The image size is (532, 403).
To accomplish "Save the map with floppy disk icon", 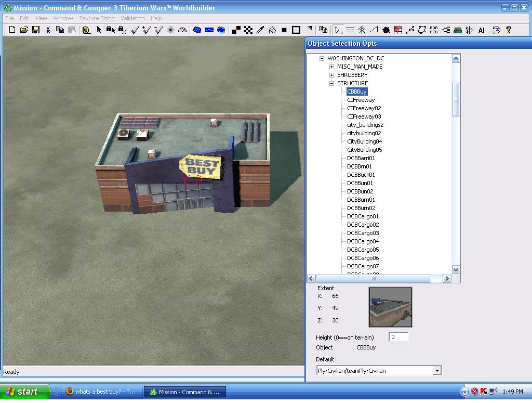I will 36,30.
